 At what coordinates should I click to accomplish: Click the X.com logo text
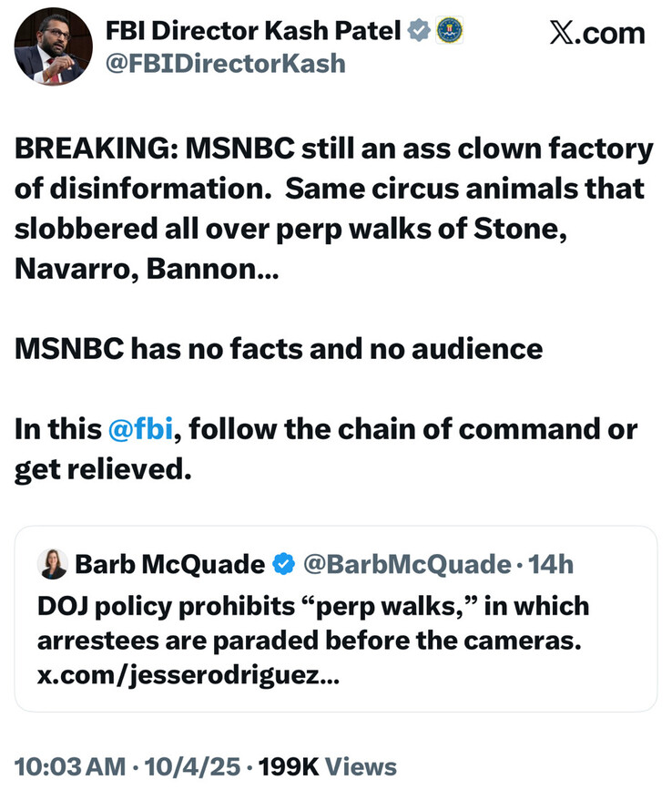click(x=597, y=33)
